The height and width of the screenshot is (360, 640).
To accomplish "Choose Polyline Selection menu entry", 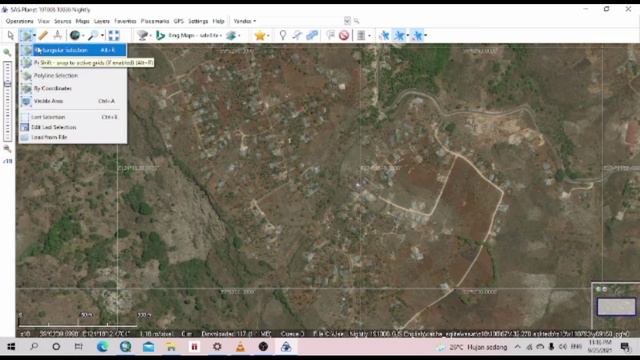I will (73, 76).
